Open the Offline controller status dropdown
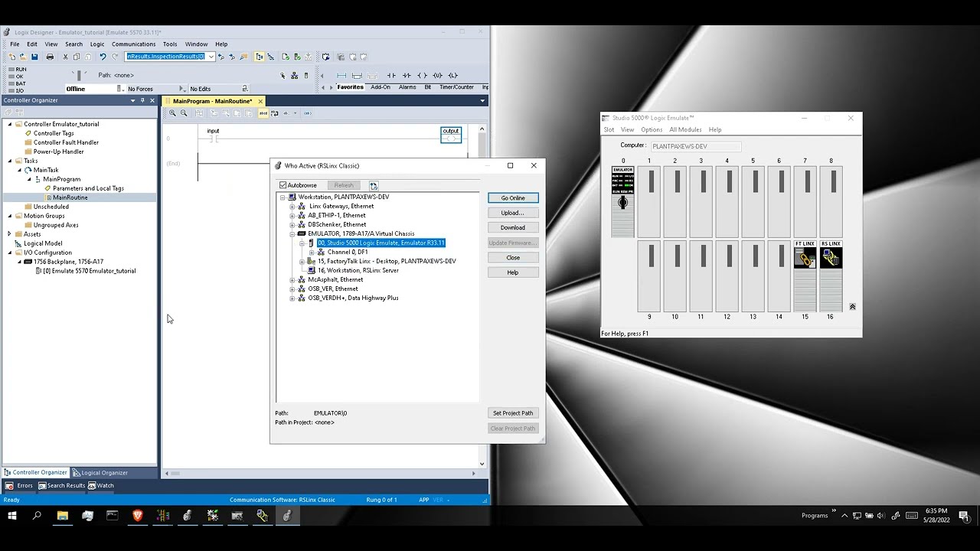Screen dimensions: 980x551 coord(119,89)
